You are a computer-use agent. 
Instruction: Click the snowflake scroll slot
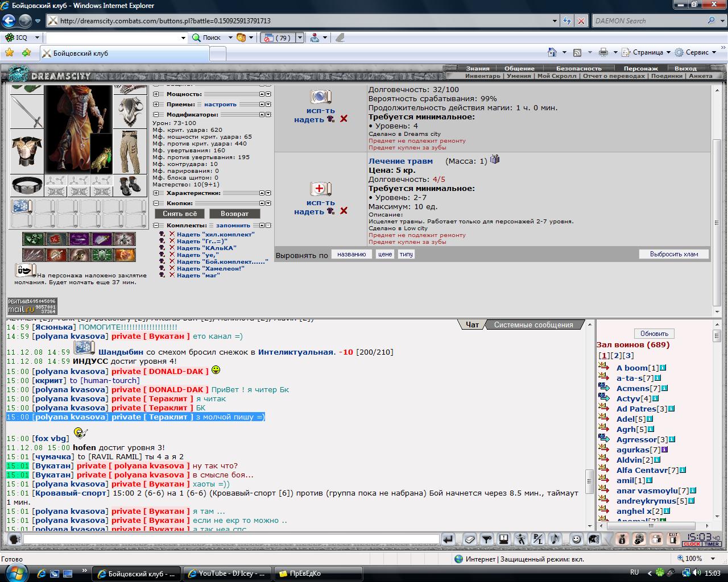point(22,206)
